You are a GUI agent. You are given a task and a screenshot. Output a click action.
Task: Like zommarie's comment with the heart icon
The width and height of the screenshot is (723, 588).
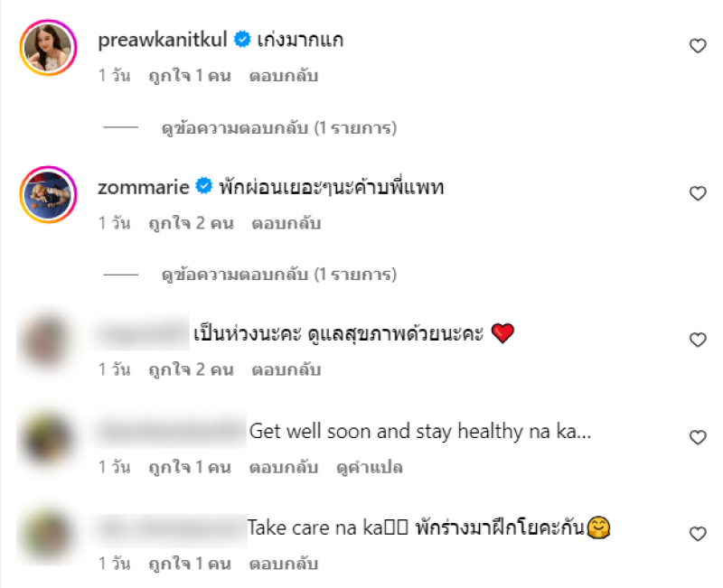[698, 193]
